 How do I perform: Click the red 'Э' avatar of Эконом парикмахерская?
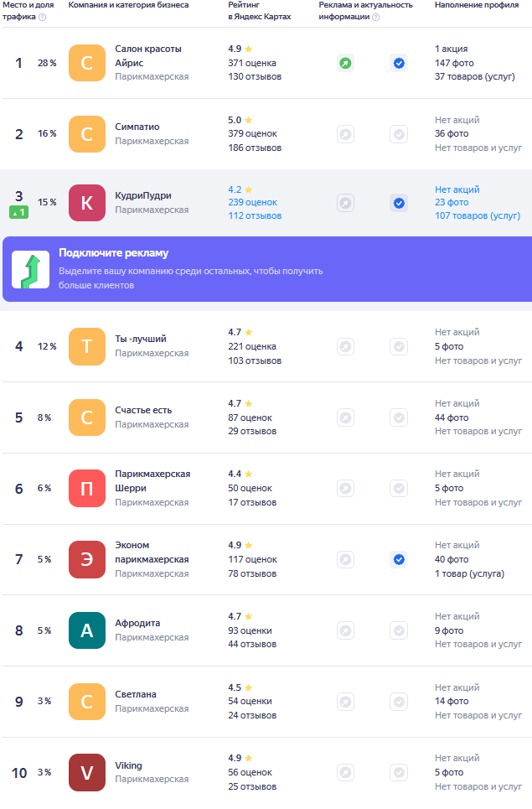[87, 559]
